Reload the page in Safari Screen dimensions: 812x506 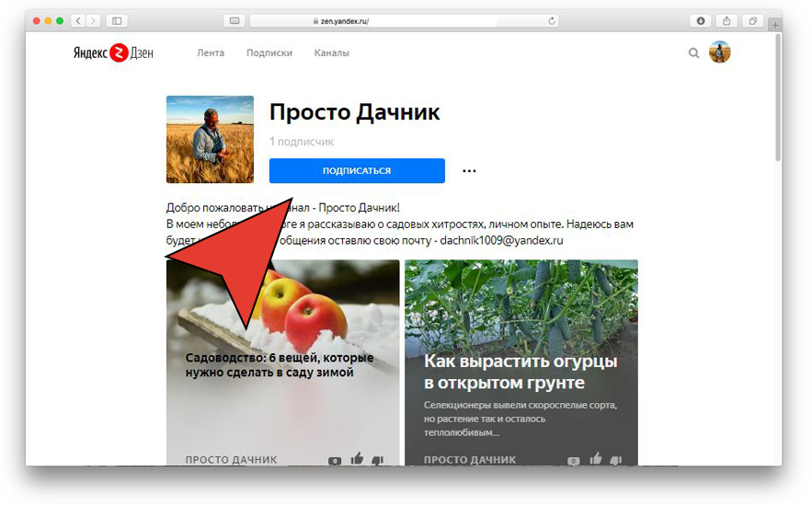click(552, 21)
